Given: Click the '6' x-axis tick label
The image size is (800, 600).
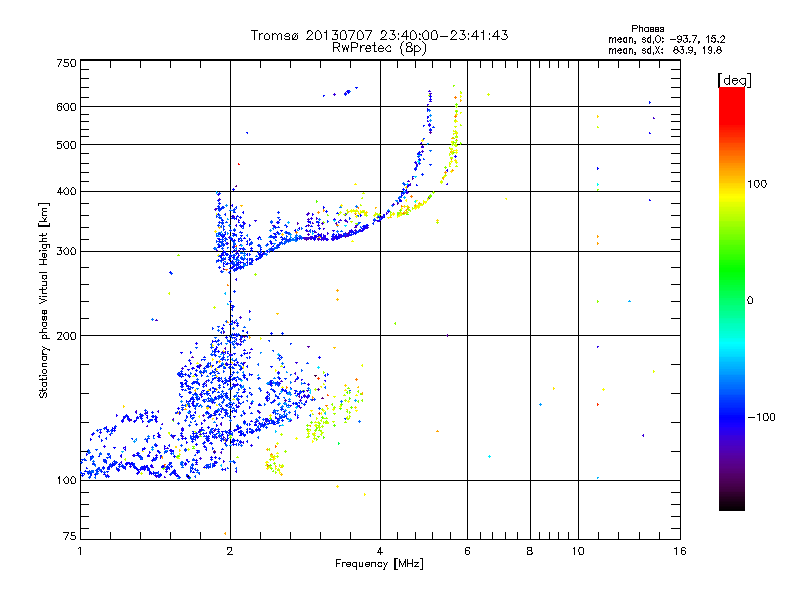Looking at the screenshot, I should (467, 551).
